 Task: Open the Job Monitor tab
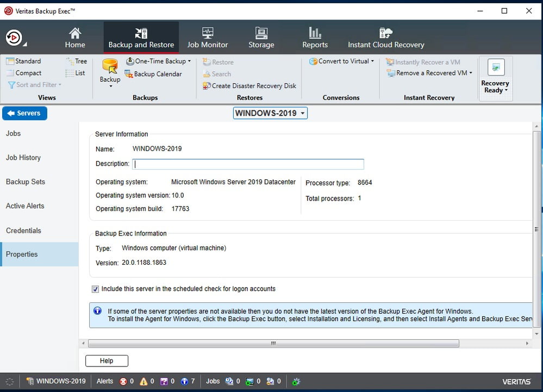click(208, 38)
